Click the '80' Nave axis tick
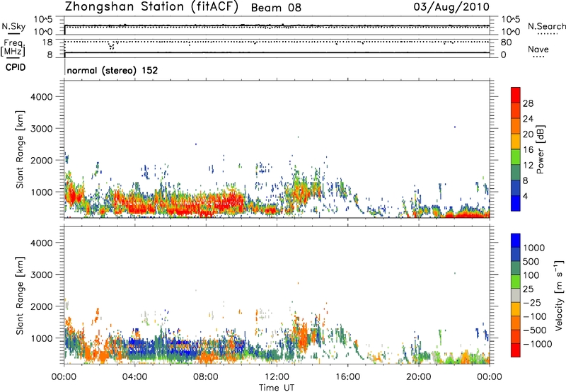Viewport: 566px width, 392px height. [x=507, y=42]
